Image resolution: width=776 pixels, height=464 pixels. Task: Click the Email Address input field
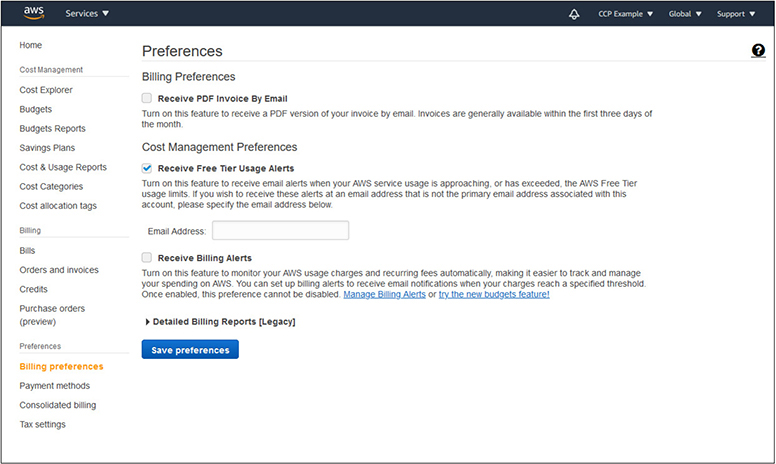point(280,231)
